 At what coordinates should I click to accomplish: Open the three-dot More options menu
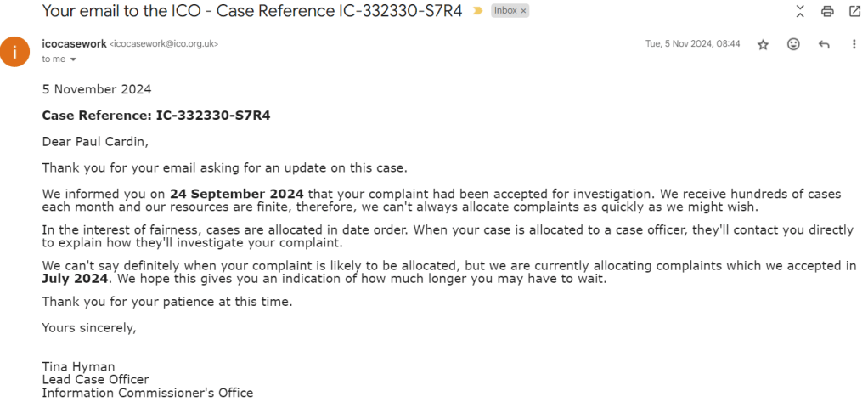tap(854, 44)
